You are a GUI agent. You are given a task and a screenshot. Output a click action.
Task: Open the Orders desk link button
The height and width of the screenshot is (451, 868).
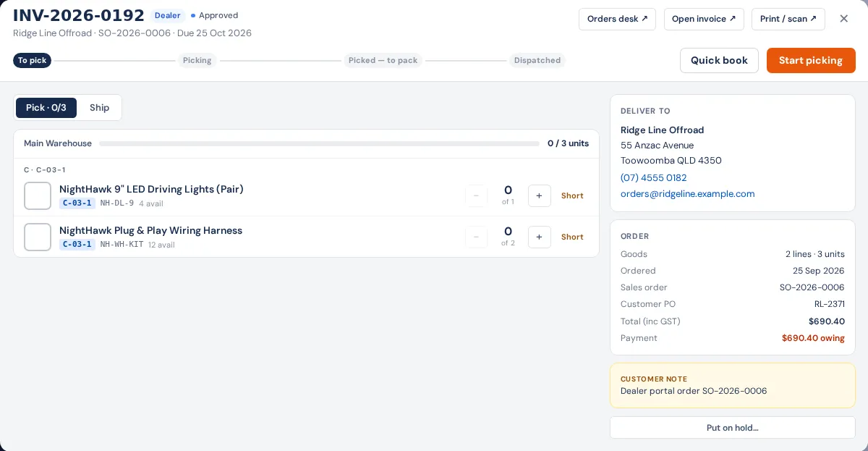[617, 19]
